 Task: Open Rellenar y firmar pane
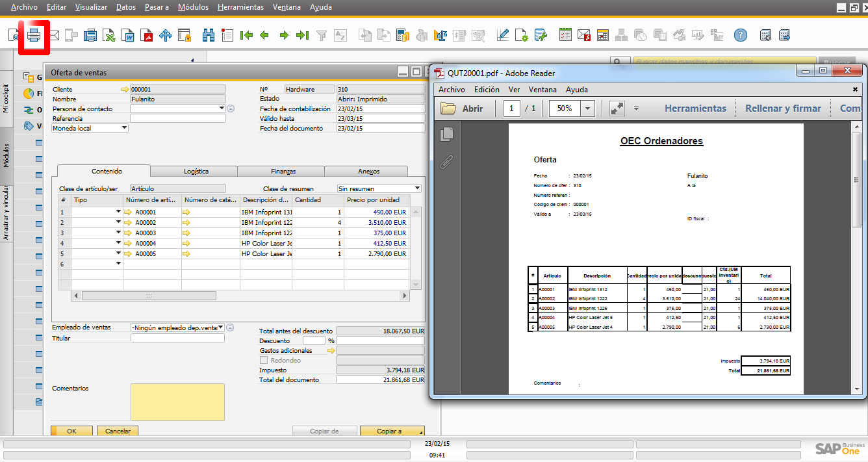point(783,109)
